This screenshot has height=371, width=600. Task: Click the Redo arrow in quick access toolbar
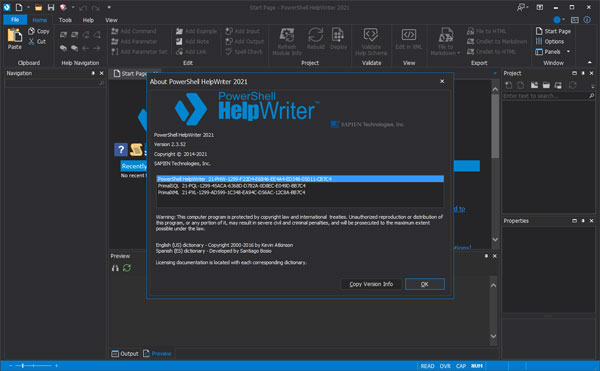pos(96,8)
